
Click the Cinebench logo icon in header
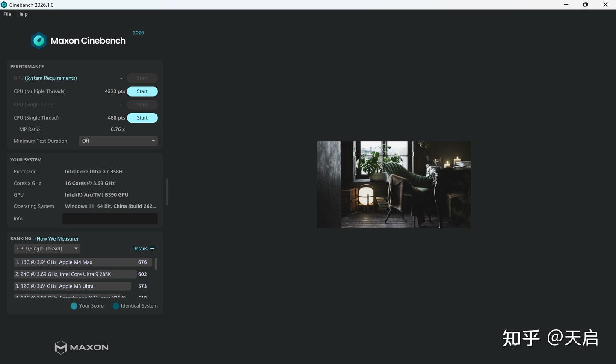[39, 41]
